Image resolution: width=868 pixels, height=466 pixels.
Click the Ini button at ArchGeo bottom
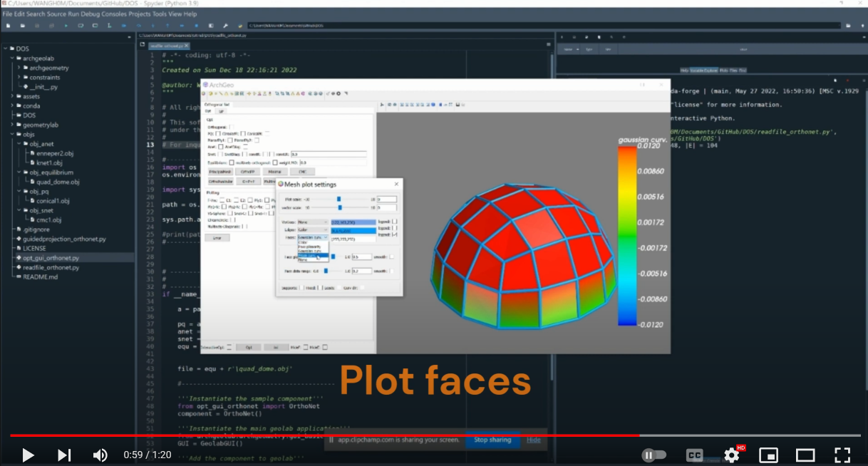277,347
